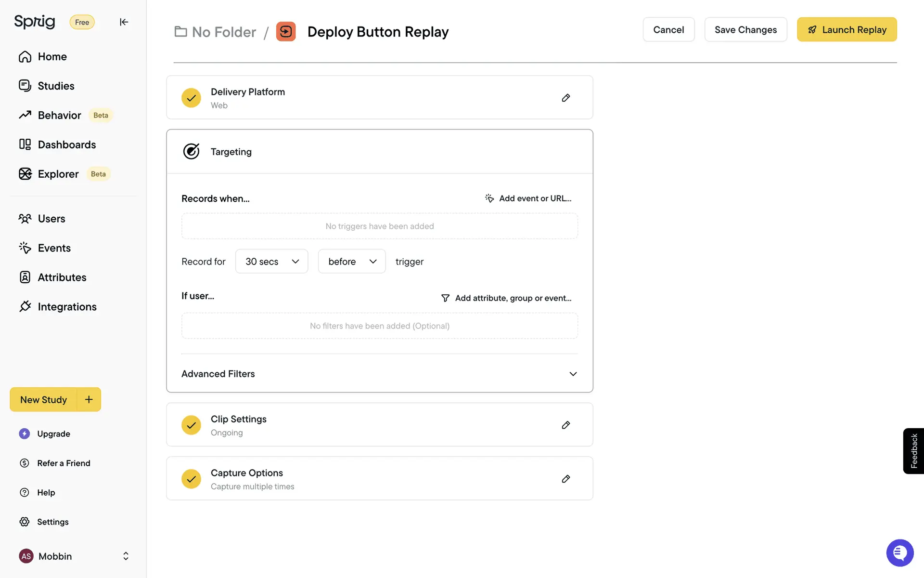This screenshot has height=578, width=924.
Task: Click the orange replay icon beside title
Action: tap(286, 32)
